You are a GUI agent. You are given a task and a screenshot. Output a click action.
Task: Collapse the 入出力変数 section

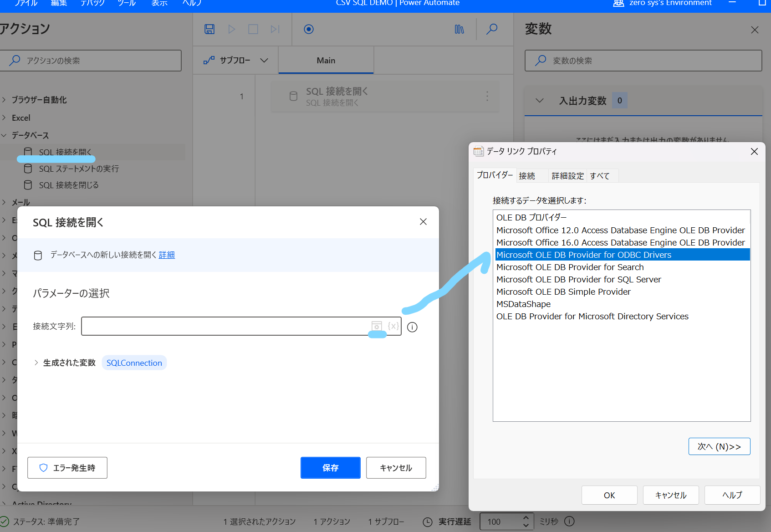click(x=540, y=100)
